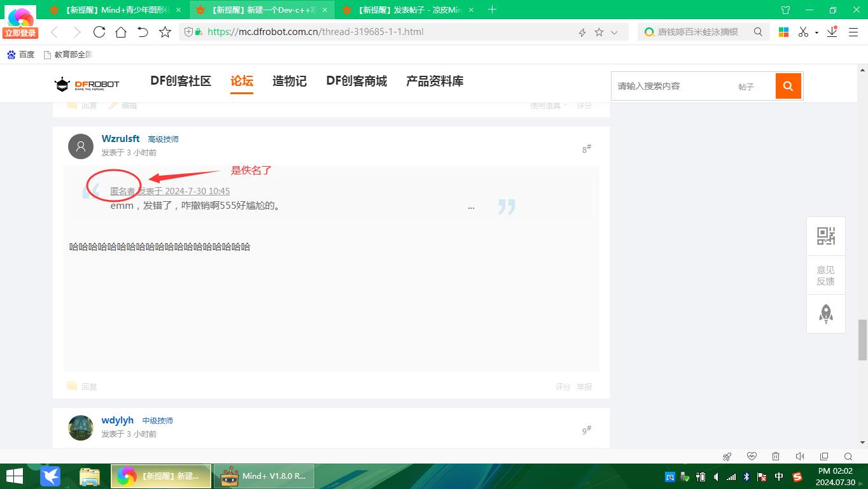Click 评分 under the Wzrulsft post
This screenshot has width=868, height=489.
click(563, 386)
